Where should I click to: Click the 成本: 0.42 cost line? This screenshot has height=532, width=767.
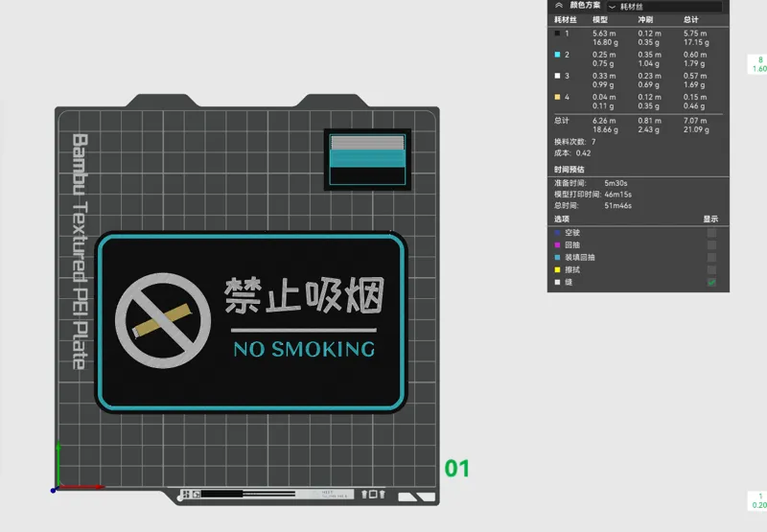pyautogui.click(x=572, y=153)
